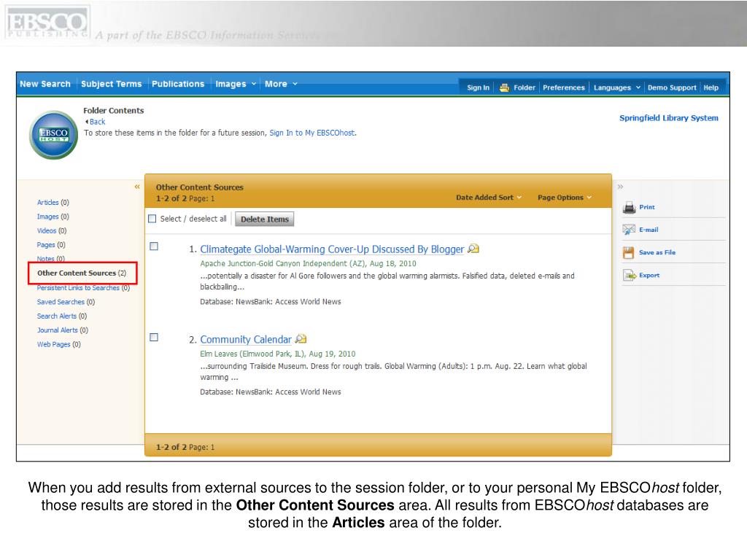Click the Back link
The image size is (747, 560).
pos(97,122)
